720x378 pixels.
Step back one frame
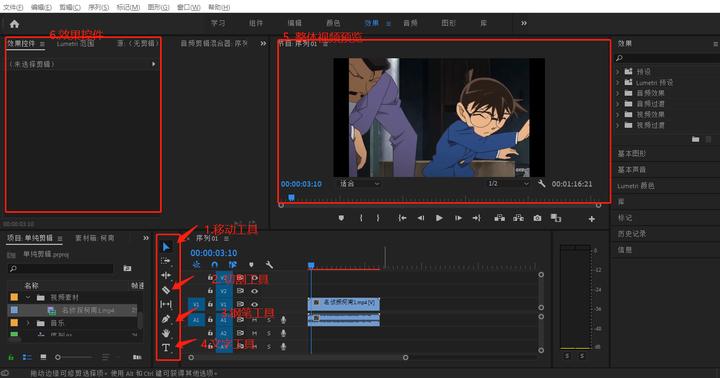pos(421,218)
